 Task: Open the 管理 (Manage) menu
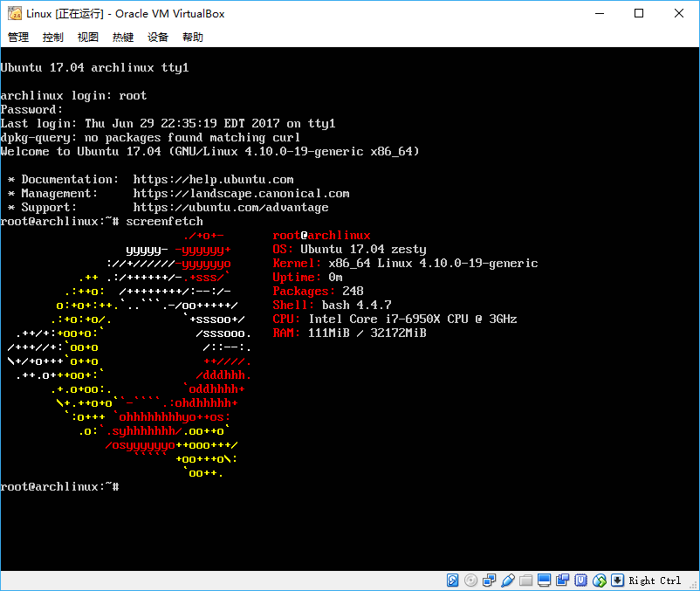(x=18, y=37)
